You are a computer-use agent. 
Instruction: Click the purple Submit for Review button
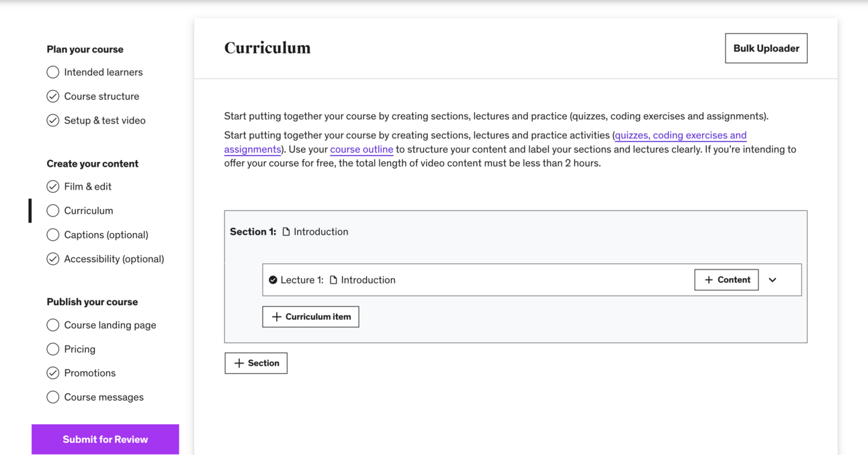tap(105, 440)
